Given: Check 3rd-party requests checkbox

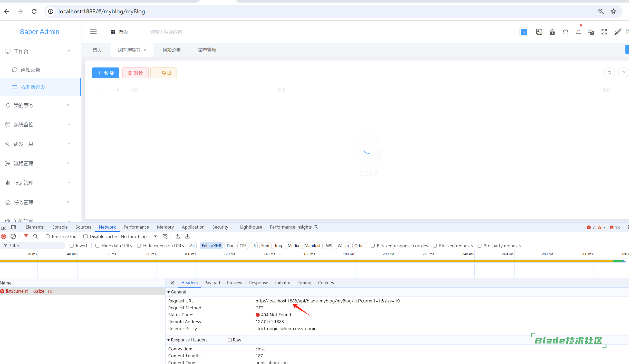Looking at the screenshot, I should click(479, 245).
